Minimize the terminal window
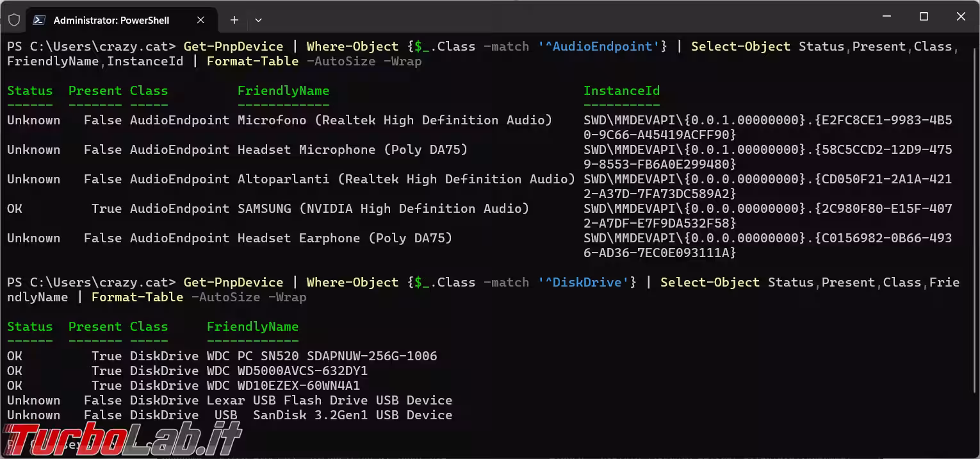Screen dimensions: 980x459 coord(887,17)
